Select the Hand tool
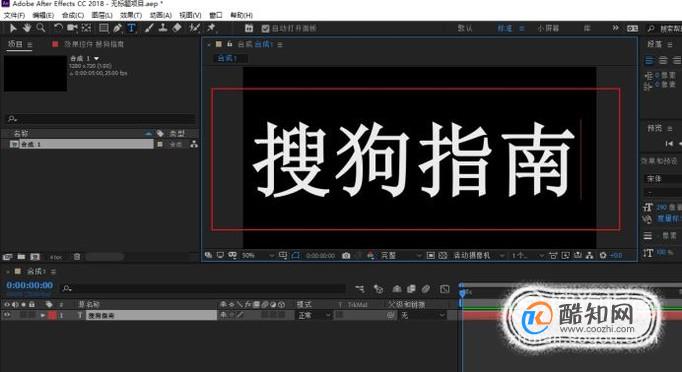The height and width of the screenshot is (372, 682). 27,28
